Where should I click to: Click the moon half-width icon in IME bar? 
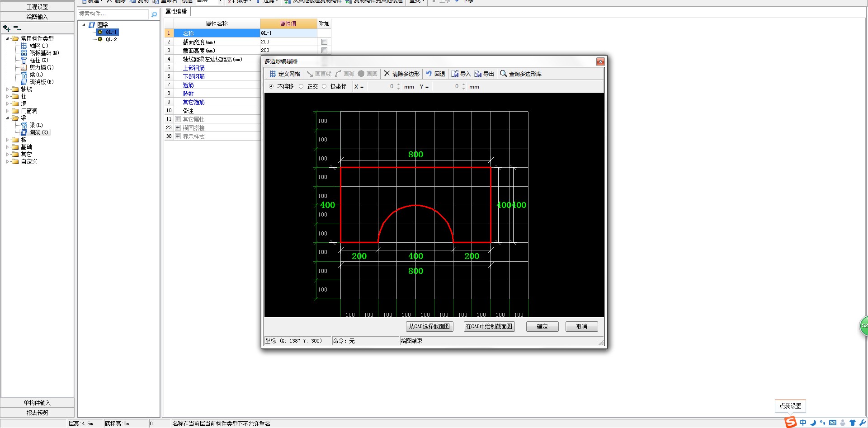(x=813, y=423)
